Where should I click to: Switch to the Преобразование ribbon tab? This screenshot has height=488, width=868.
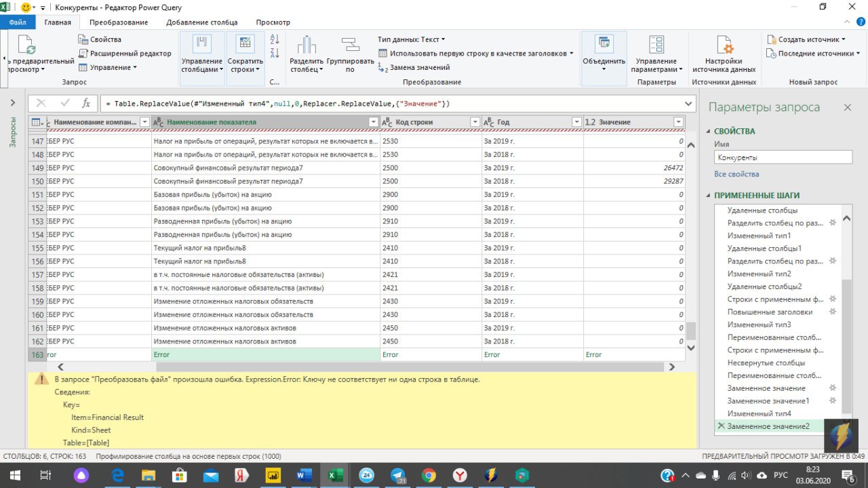119,22
